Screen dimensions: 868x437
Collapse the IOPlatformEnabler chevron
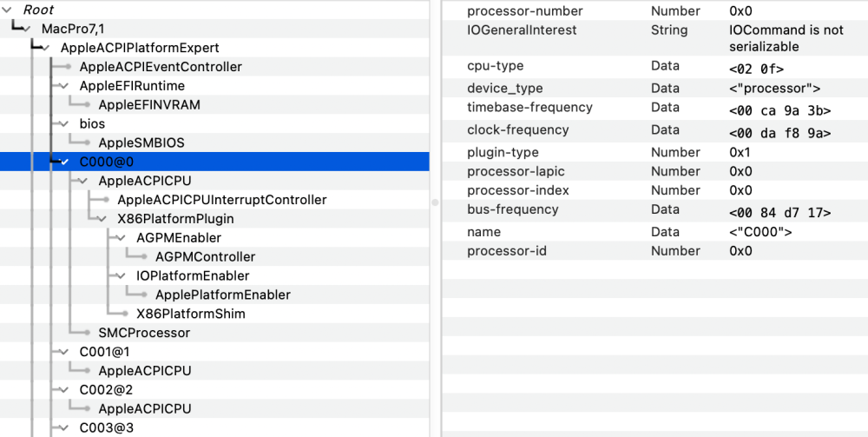click(x=122, y=275)
